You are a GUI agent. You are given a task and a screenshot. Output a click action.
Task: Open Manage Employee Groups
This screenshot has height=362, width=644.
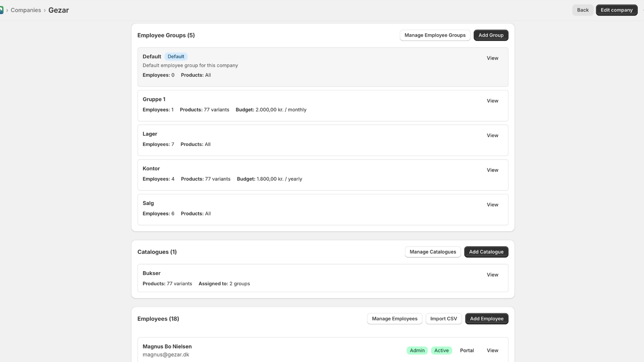point(435,35)
